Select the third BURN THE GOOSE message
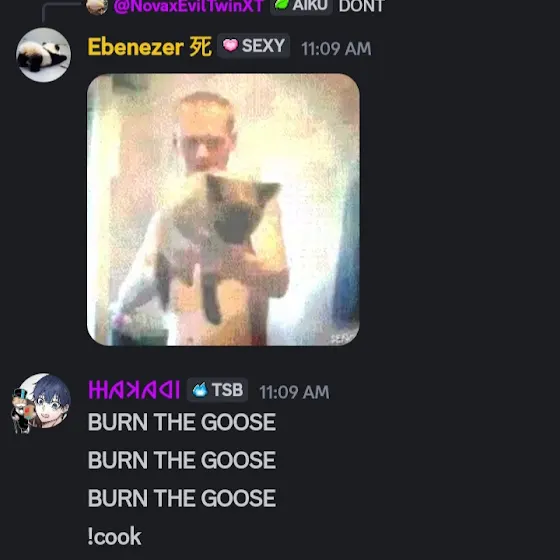Viewport: 560px width, 560px height. coord(182,498)
